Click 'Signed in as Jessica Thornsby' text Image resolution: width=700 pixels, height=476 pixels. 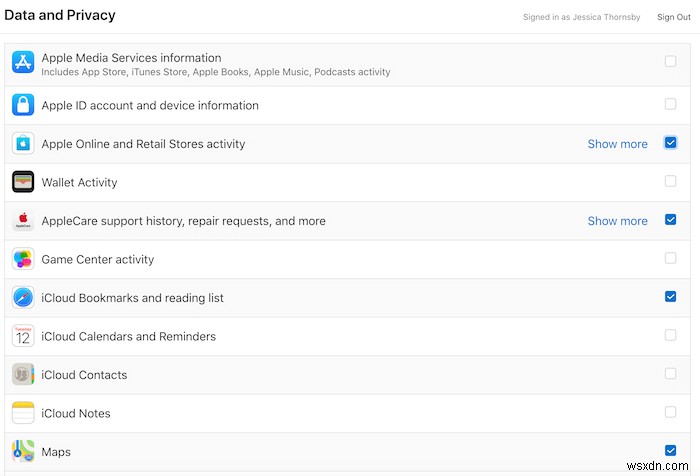tap(581, 17)
